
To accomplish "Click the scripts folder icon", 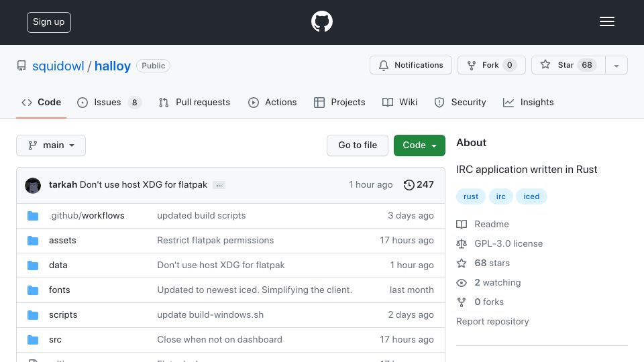I will (x=33, y=315).
